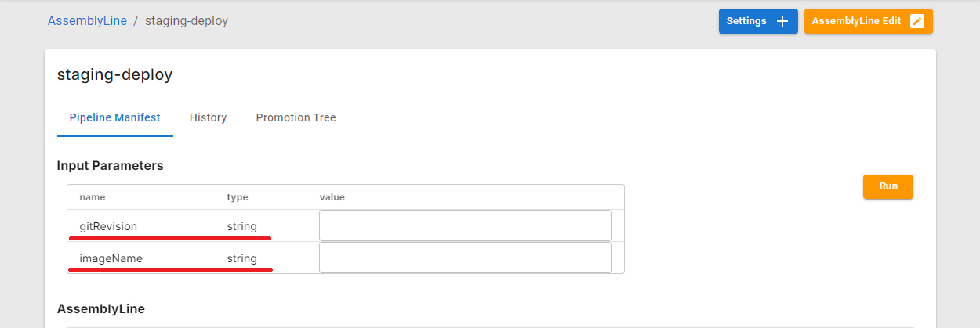Image resolution: width=980 pixels, height=328 pixels.
Task: Focus the gitRevision value input field
Action: click(x=465, y=225)
